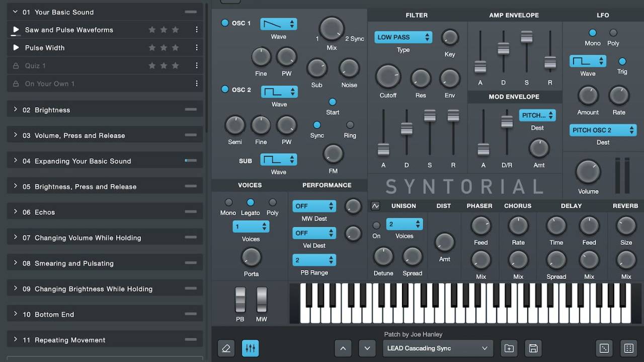Viewport: 644px width, 362px height.
Task: Open the Unison Voices dropdown
Action: click(x=405, y=224)
